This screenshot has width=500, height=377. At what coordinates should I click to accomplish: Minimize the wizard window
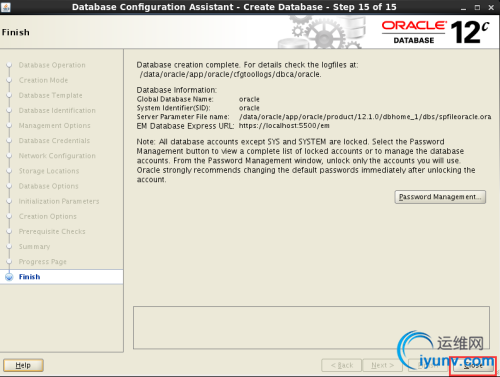[463, 8]
